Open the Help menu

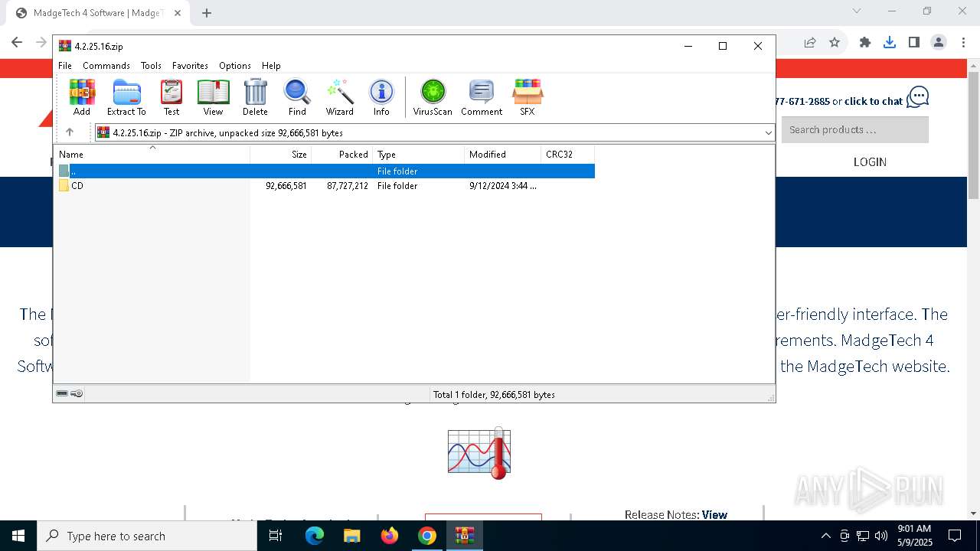click(x=271, y=66)
